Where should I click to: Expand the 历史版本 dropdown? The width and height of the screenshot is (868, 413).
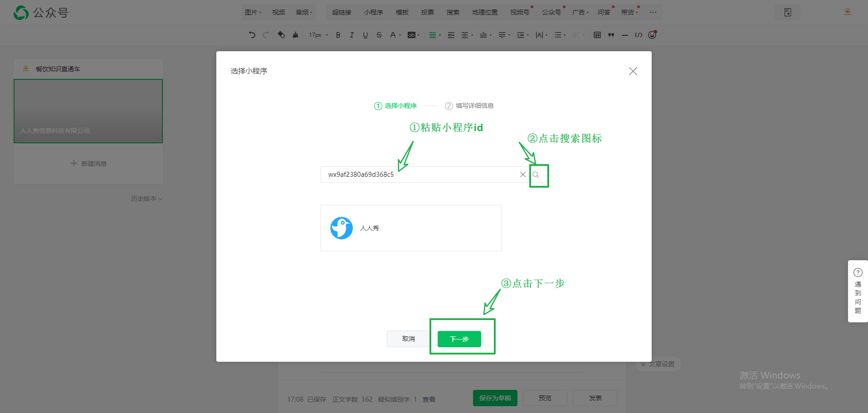[147, 199]
